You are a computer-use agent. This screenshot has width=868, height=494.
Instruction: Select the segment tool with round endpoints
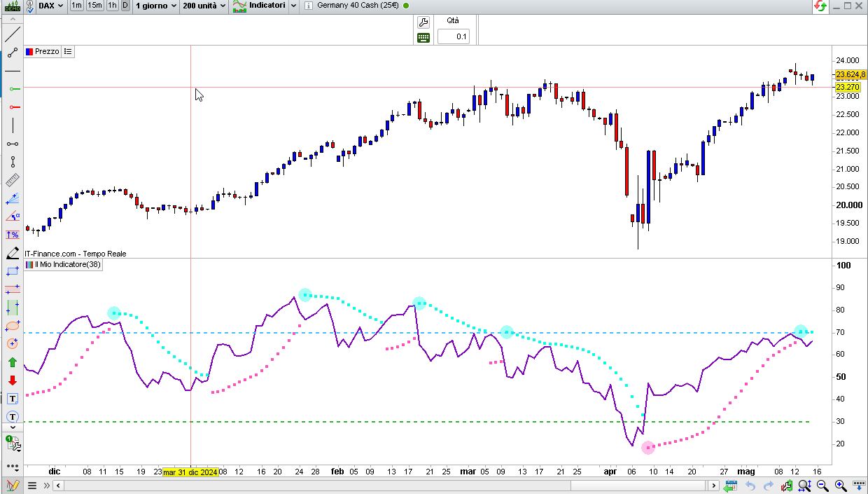(13, 53)
